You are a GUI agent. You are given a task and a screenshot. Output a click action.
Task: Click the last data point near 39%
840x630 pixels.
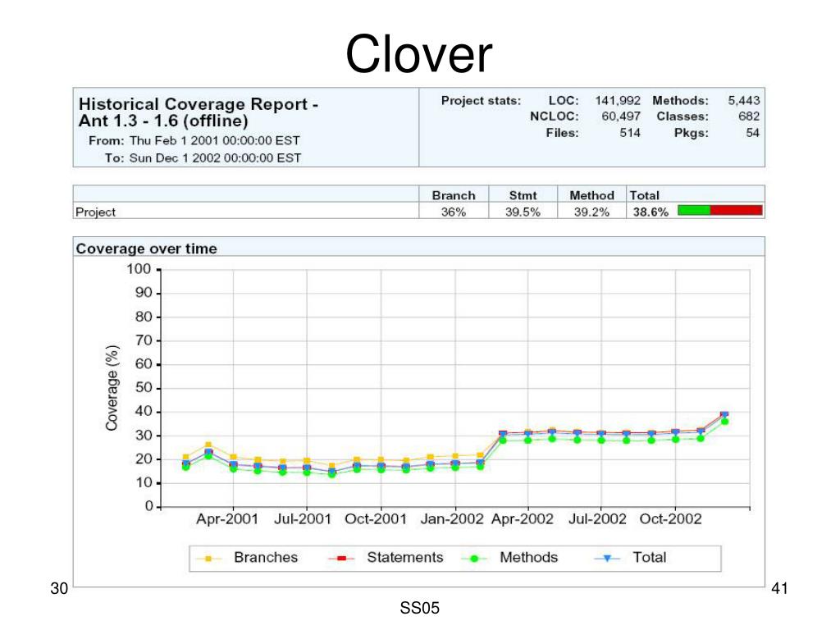point(724,414)
